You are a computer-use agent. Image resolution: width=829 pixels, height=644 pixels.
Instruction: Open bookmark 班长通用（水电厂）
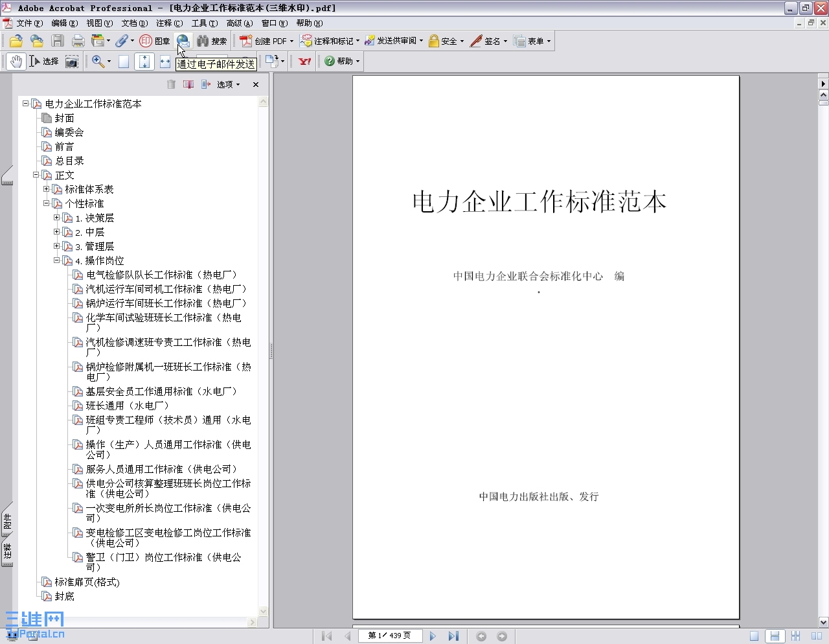[x=127, y=406]
